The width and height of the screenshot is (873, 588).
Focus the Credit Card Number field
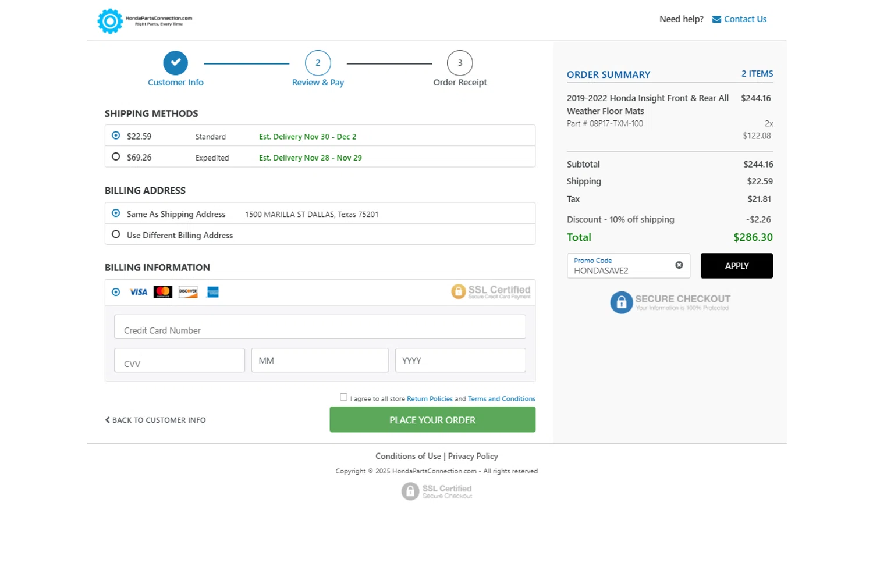(320, 327)
